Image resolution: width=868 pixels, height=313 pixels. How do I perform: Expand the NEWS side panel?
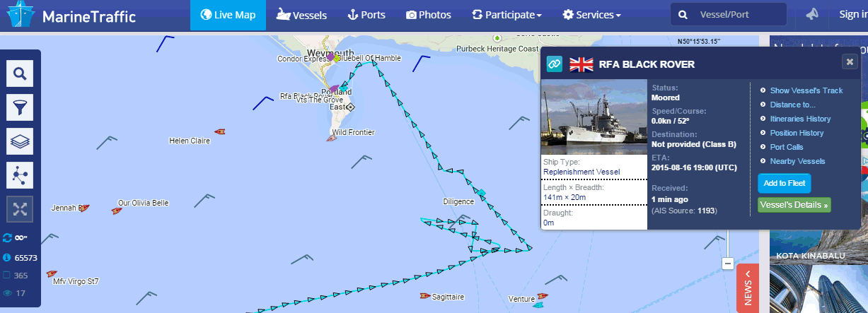coord(748,288)
